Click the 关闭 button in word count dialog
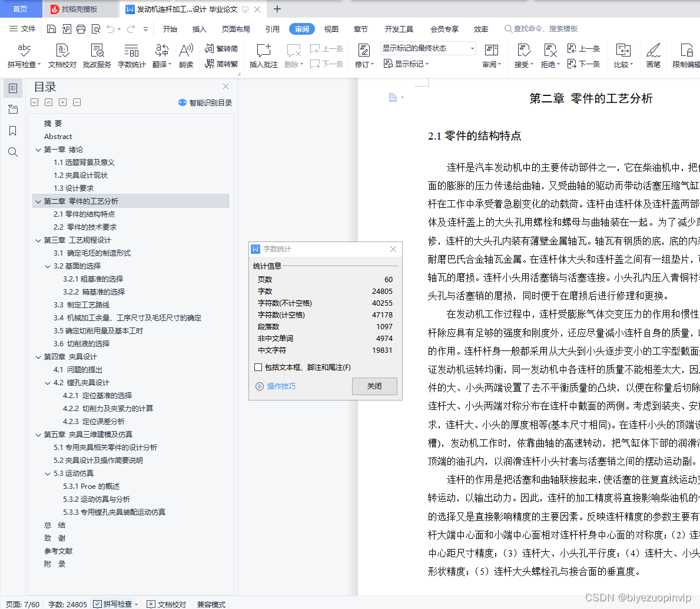 (x=374, y=386)
